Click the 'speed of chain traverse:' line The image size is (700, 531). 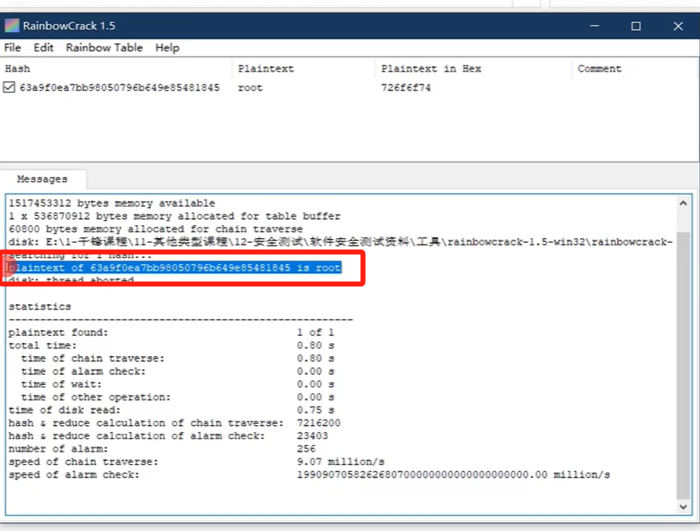pos(196,462)
